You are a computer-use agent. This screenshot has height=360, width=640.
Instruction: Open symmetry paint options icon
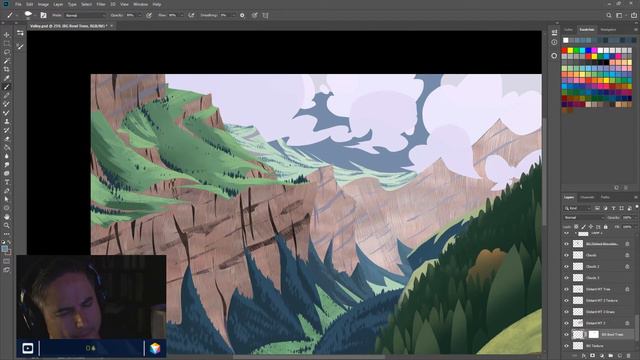pos(265,15)
